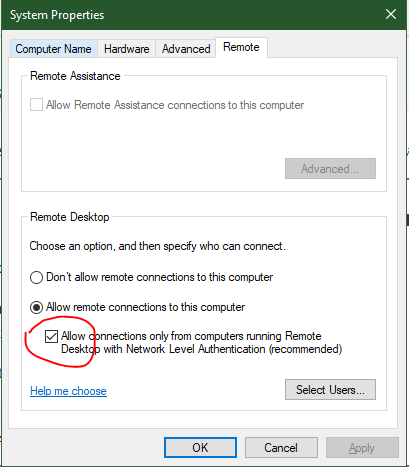Tick the Allow Remote Assistance connections checkbox
409x467 pixels.
[x=36, y=105]
